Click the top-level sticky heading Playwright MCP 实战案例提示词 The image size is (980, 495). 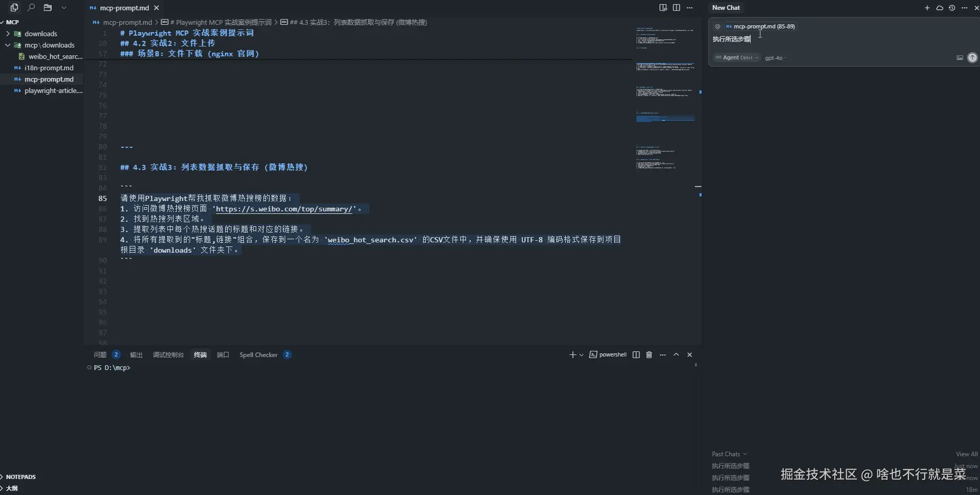pos(187,33)
